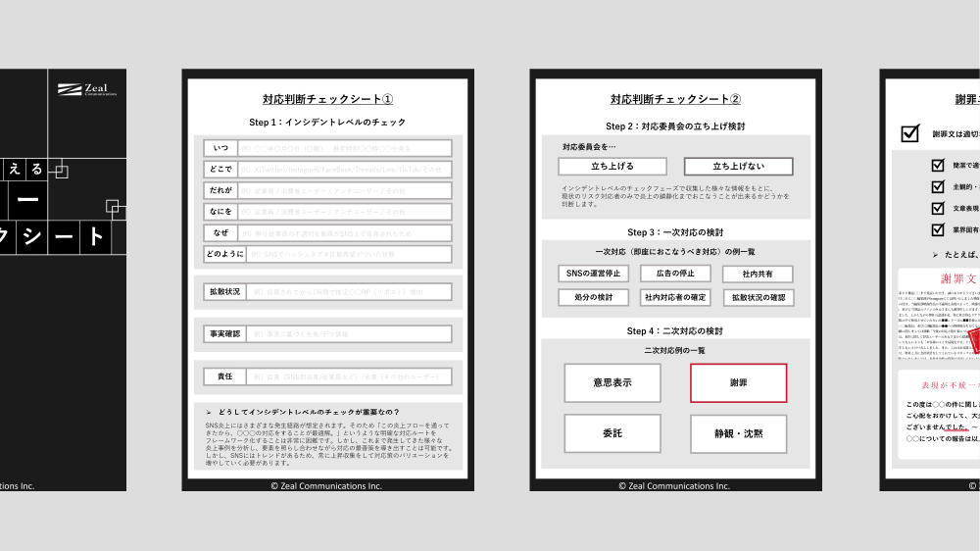Click the red 表現が不統一 heading

click(x=950, y=385)
